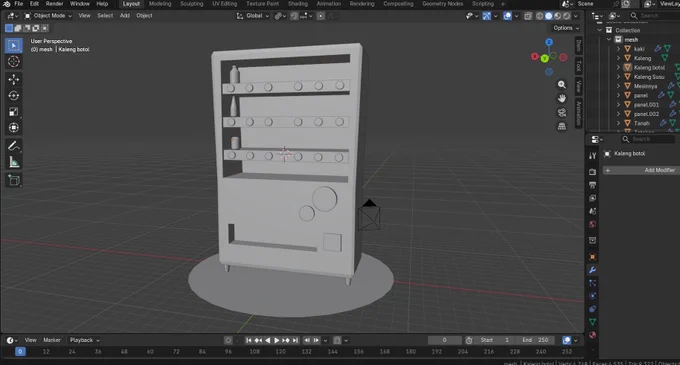Switch to Material Preview shading
Screen dimensions: 680x365
point(558,16)
